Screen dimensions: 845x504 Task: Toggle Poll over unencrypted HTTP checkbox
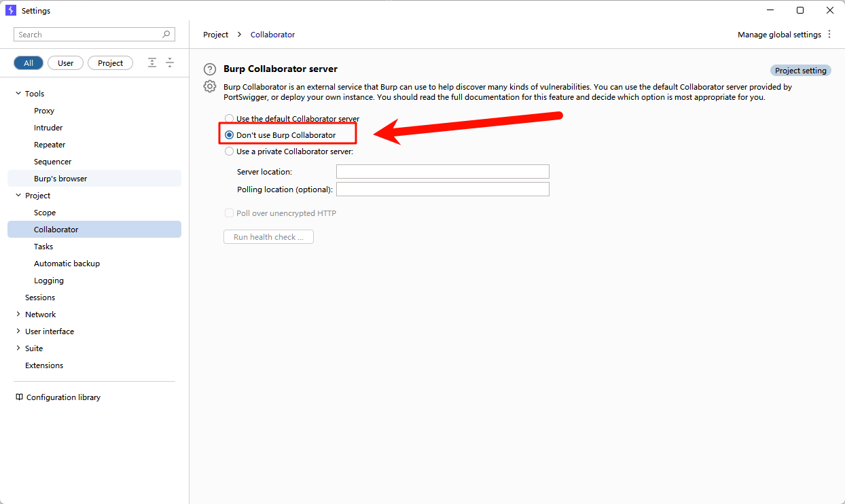(229, 213)
